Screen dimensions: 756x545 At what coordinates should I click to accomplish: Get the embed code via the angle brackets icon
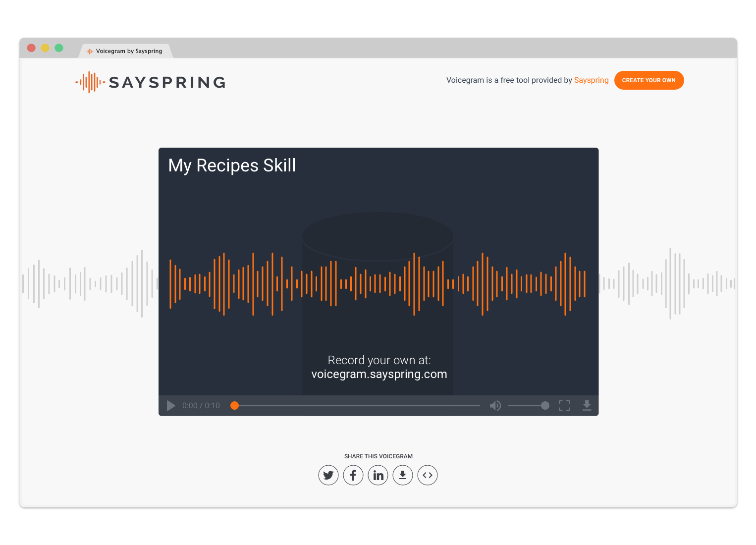pyautogui.click(x=428, y=475)
